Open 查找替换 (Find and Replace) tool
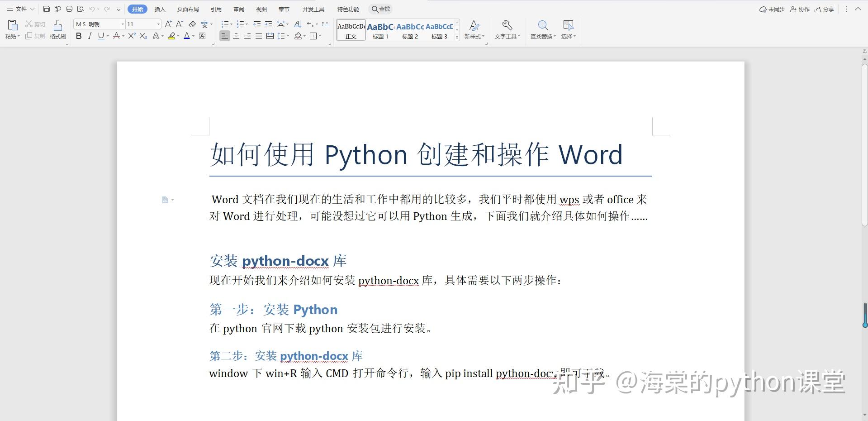This screenshot has height=421, width=868. pyautogui.click(x=542, y=29)
